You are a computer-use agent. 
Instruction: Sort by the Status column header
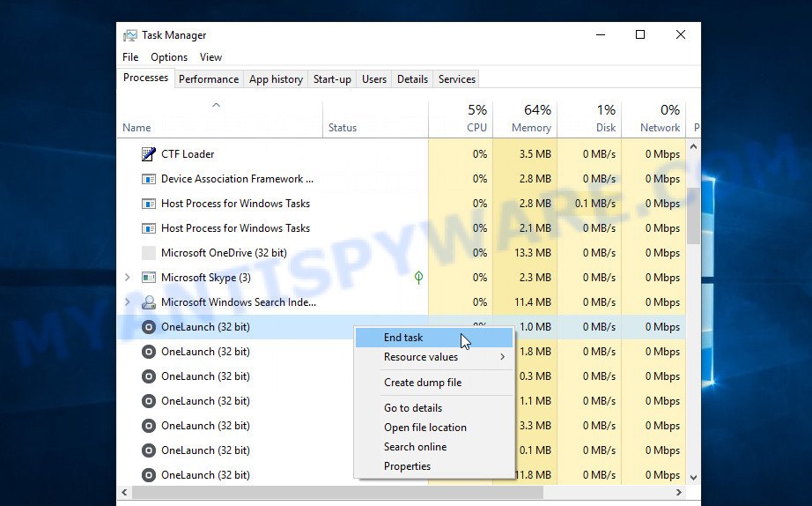click(x=376, y=119)
